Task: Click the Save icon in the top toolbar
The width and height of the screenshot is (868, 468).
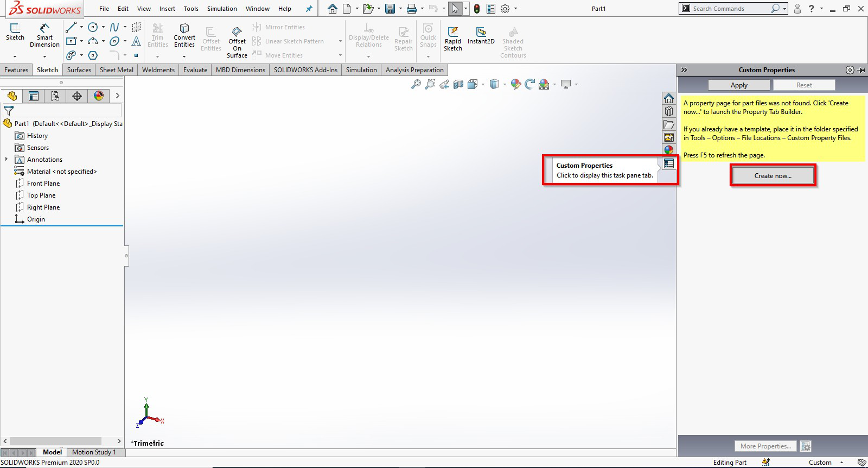Action: tap(390, 9)
